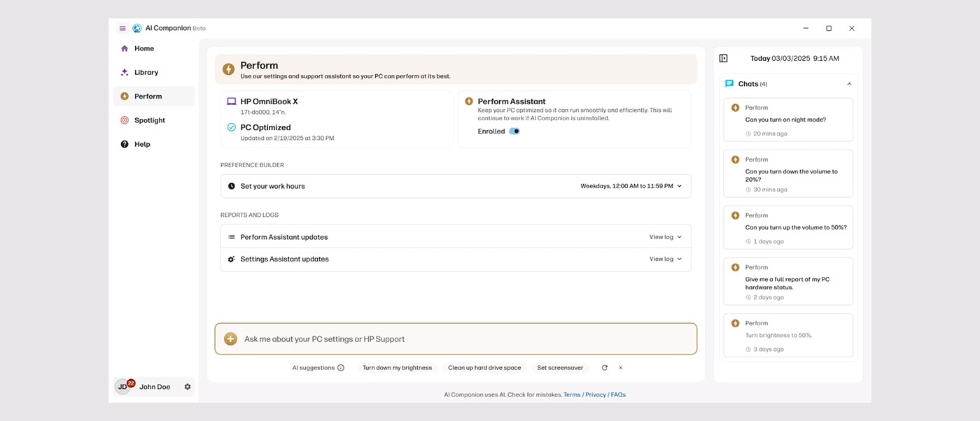Click the plus icon in the ask input field
Image resolution: width=980 pixels, height=421 pixels.
(x=230, y=338)
